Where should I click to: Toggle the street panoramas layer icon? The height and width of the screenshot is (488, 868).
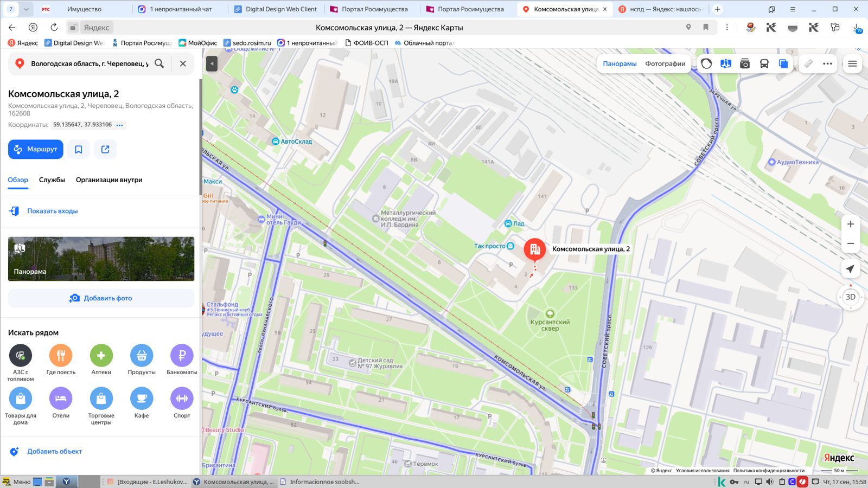pyautogui.click(x=725, y=63)
